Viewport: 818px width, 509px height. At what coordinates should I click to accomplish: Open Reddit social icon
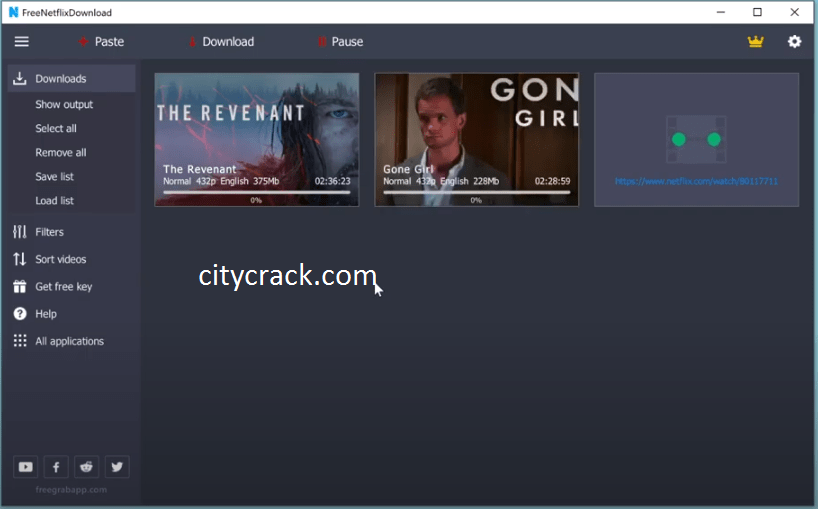pyautogui.click(x=87, y=467)
